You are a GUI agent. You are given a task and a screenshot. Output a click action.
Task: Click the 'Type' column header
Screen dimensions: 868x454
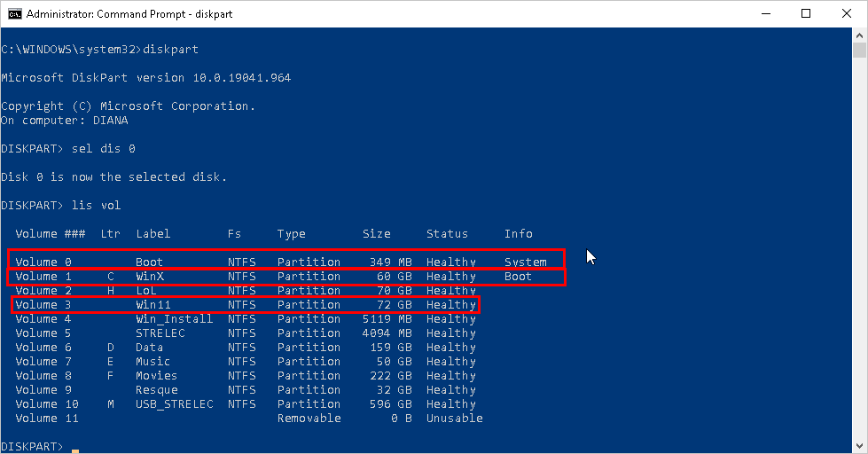pyautogui.click(x=291, y=233)
